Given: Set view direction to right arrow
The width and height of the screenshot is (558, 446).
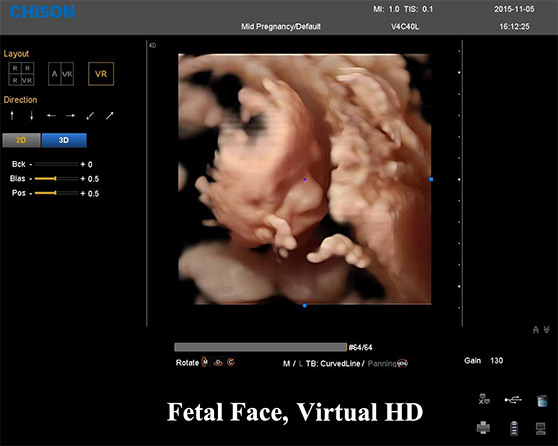Looking at the screenshot, I should (70, 115).
